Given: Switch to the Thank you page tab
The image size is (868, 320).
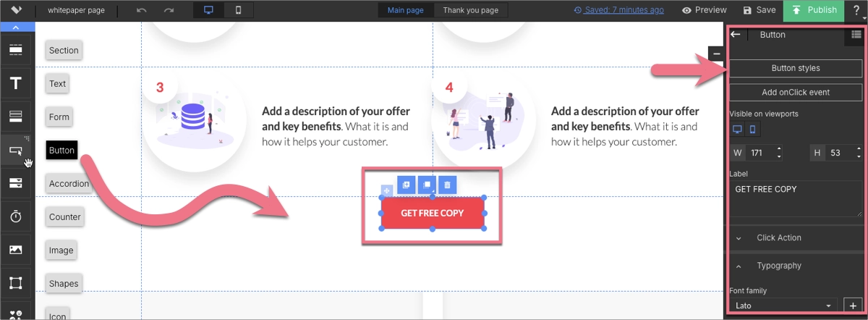Looking at the screenshot, I should [471, 10].
